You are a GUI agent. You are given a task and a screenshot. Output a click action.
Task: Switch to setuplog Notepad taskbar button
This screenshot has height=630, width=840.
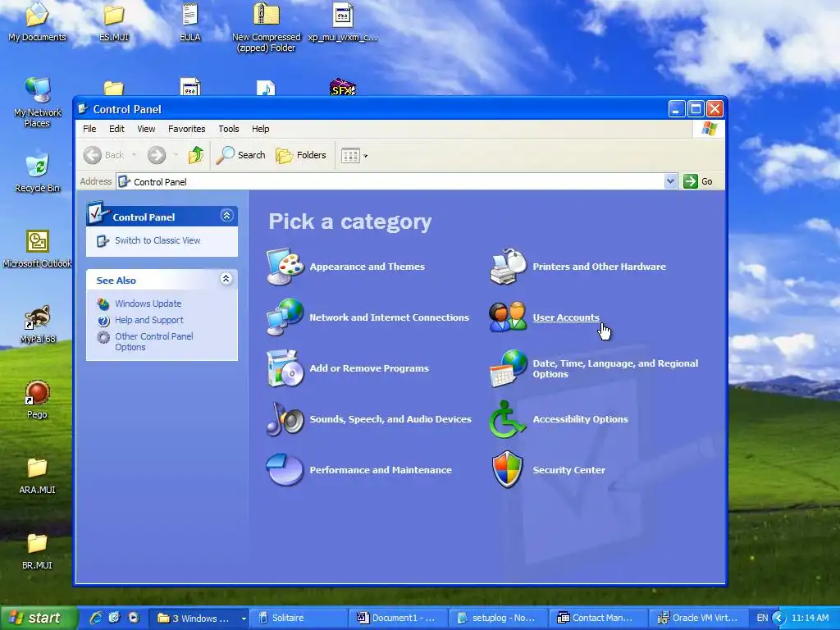tap(498, 619)
